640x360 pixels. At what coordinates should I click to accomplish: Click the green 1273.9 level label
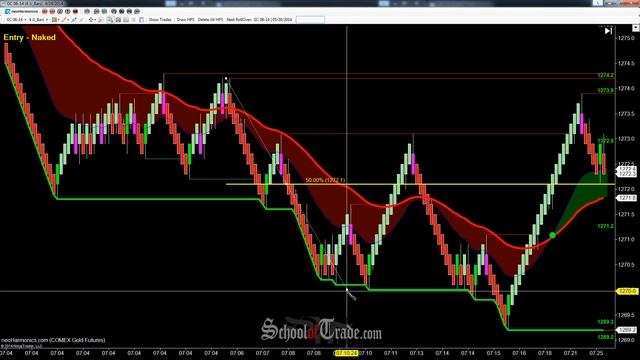tap(605, 90)
